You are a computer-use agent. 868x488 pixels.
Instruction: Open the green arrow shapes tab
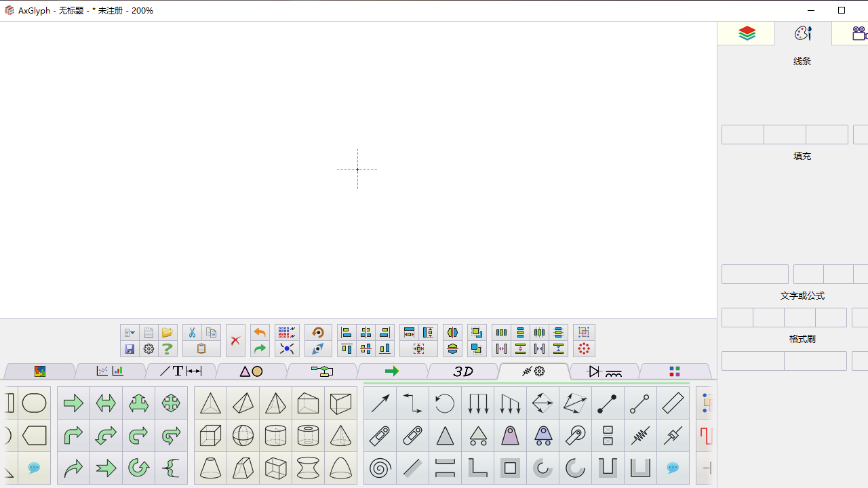(392, 371)
